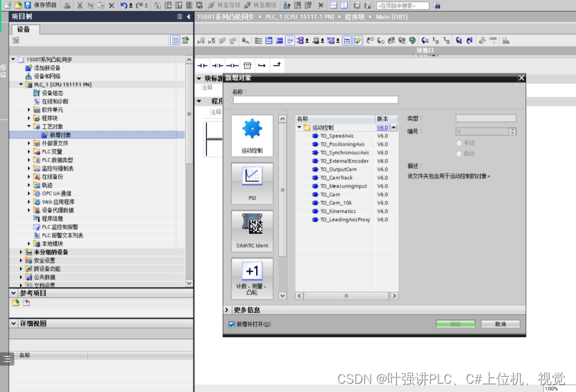Insert an empty box instruction
Screen dimensions: 576x392
pos(247,66)
